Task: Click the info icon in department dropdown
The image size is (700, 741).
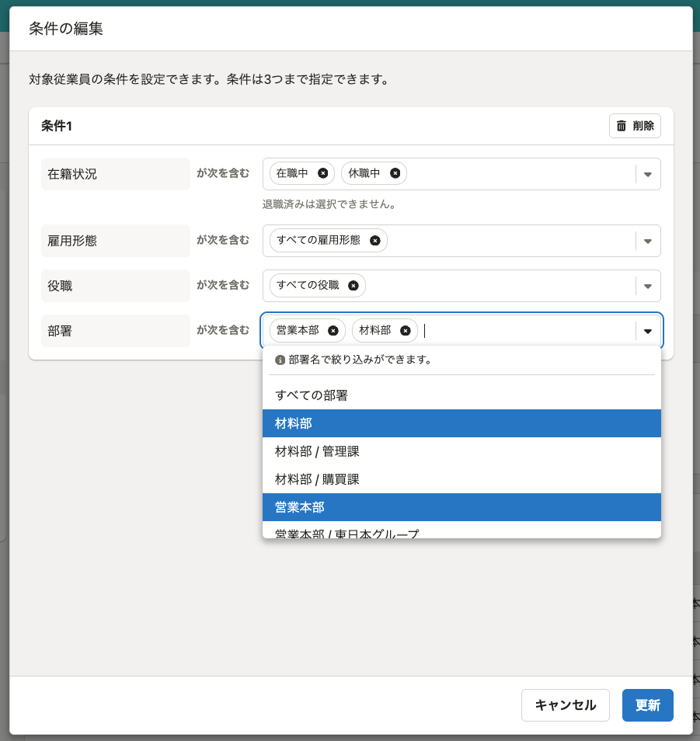Action: click(x=280, y=360)
